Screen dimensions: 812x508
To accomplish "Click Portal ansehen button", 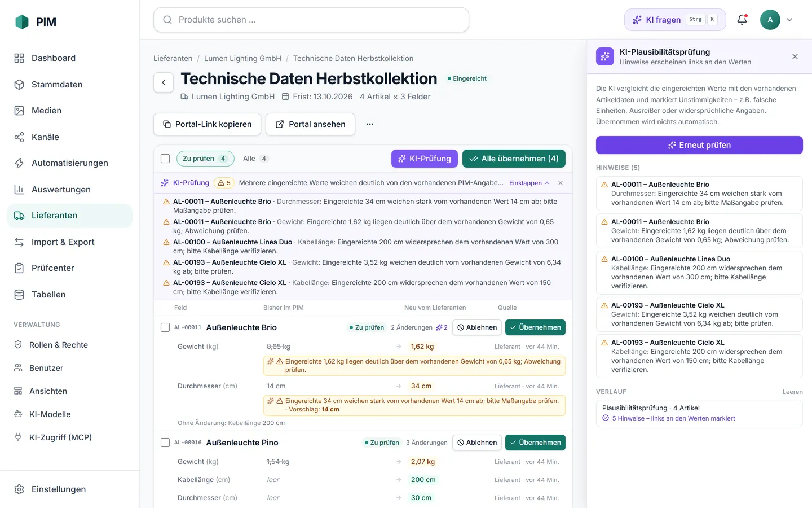I will point(310,124).
